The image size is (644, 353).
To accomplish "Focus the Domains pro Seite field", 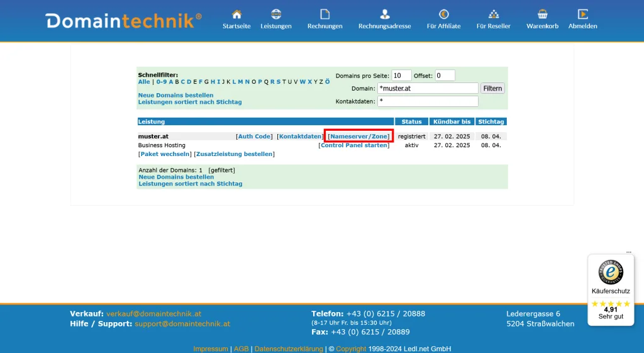I will pos(401,76).
